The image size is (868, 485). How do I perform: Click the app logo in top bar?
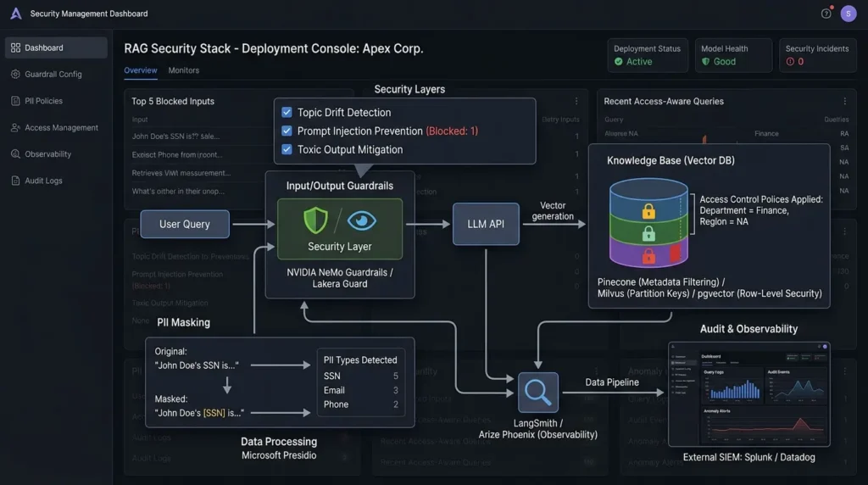(16, 14)
